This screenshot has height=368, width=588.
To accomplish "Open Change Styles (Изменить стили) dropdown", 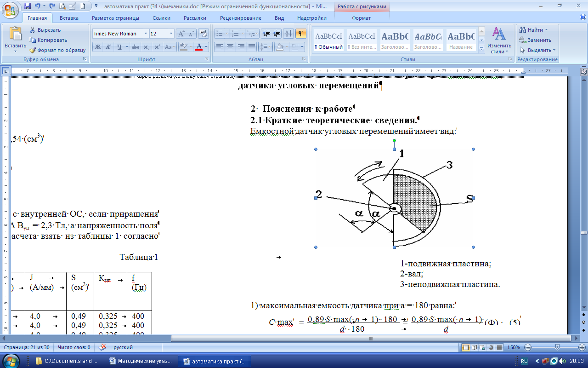I will click(x=499, y=40).
